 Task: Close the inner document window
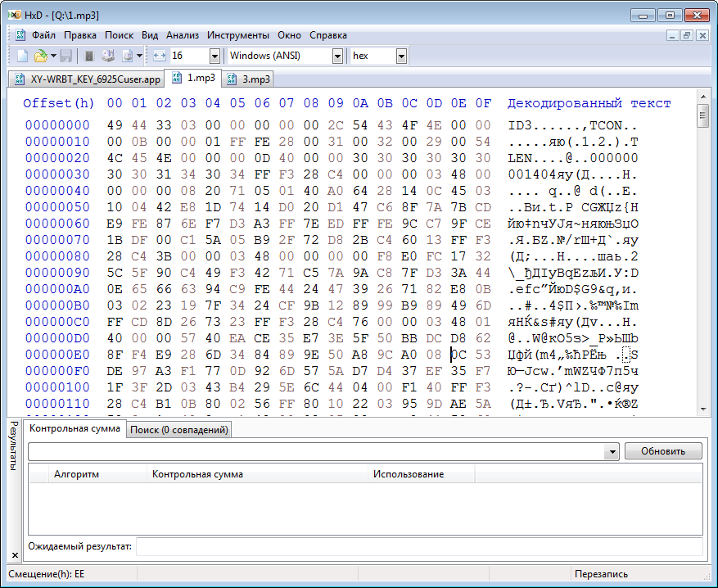[702, 35]
